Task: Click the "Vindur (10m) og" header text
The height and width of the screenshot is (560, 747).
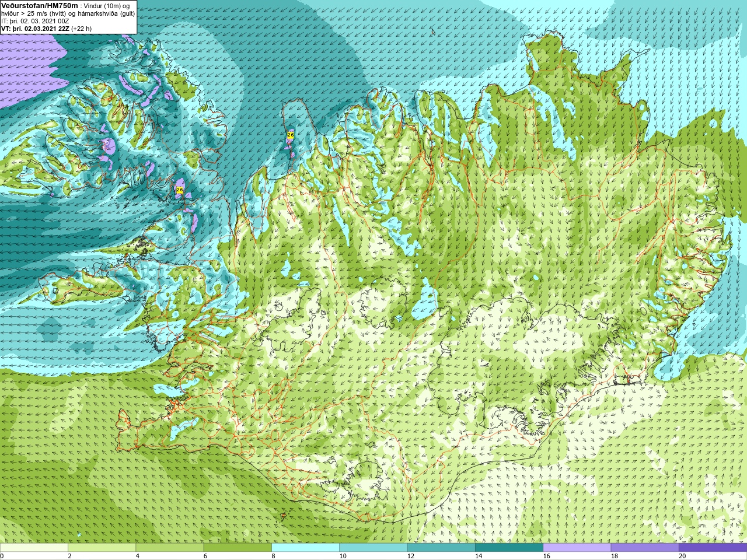Action: (106, 5)
